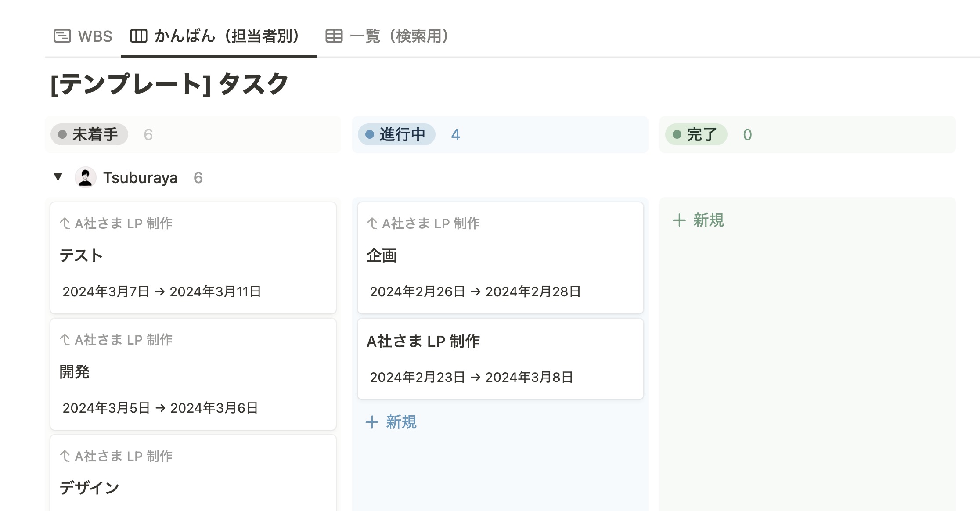This screenshot has height=511, width=980.
Task: Click the 進行中 count 4
Action: coord(456,135)
